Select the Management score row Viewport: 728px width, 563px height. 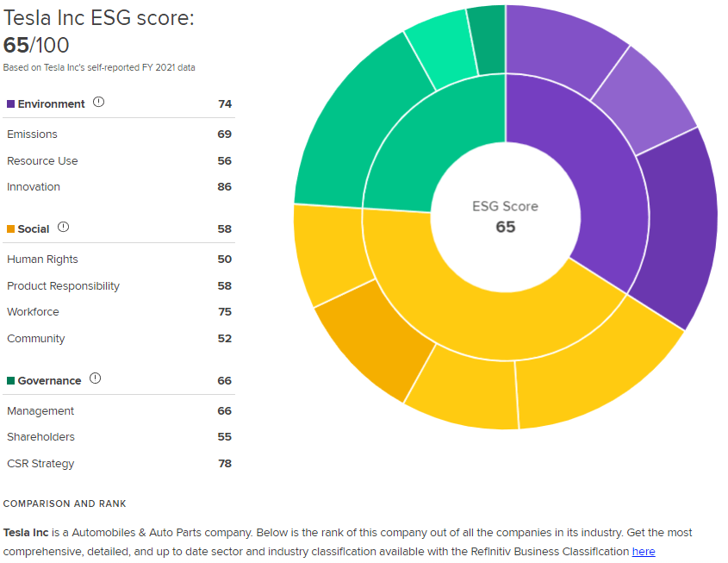point(119,411)
